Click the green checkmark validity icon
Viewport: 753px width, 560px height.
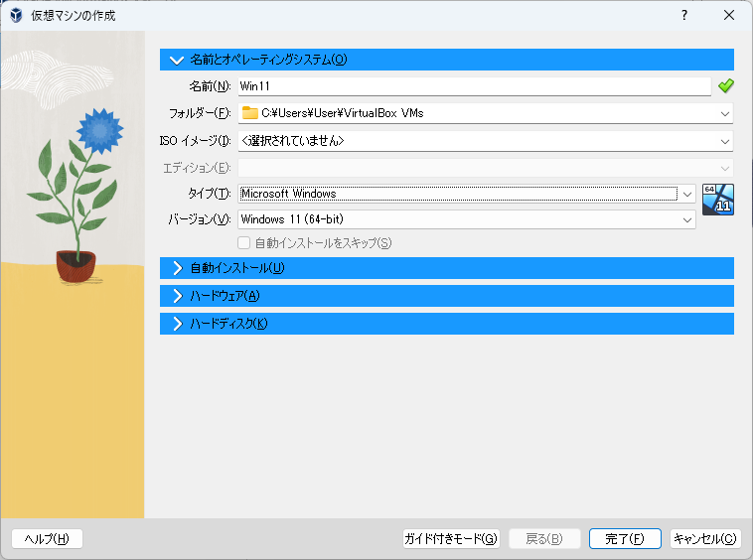(x=725, y=86)
